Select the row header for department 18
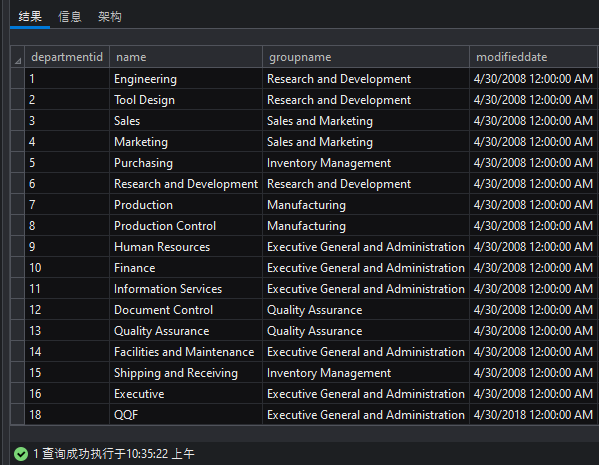This screenshot has width=599, height=465. pyautogui.click(x=18, y=415)
